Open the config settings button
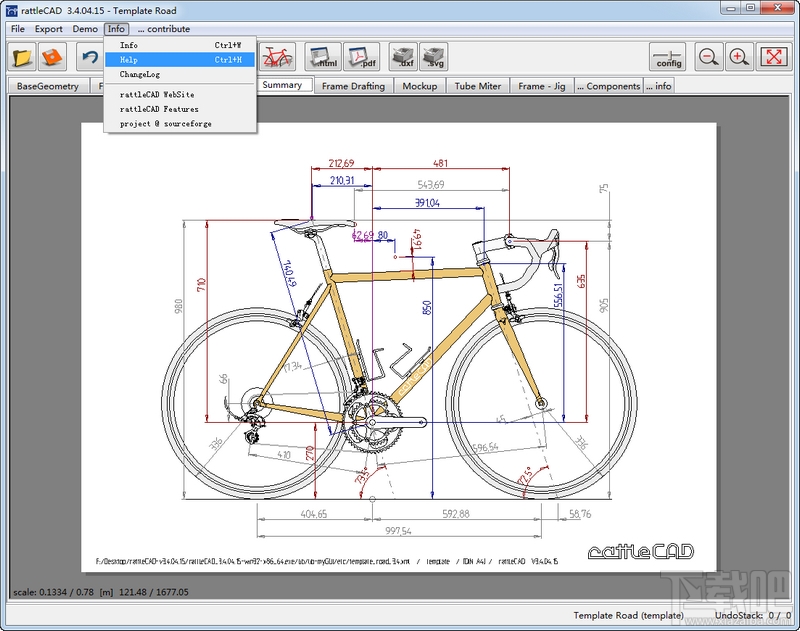Image resolution: width=800 pixels, height=631 pixels. point(668,57)
